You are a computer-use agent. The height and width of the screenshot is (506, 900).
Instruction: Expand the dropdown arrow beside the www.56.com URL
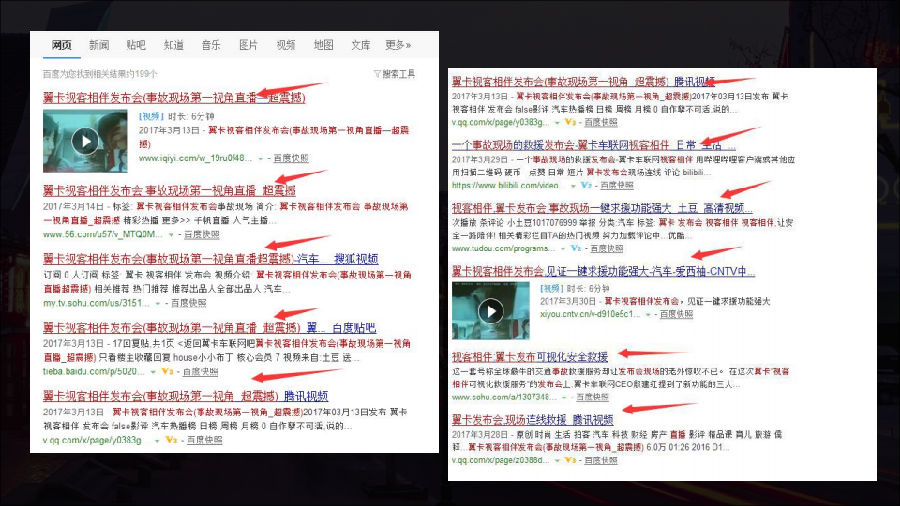169,234
